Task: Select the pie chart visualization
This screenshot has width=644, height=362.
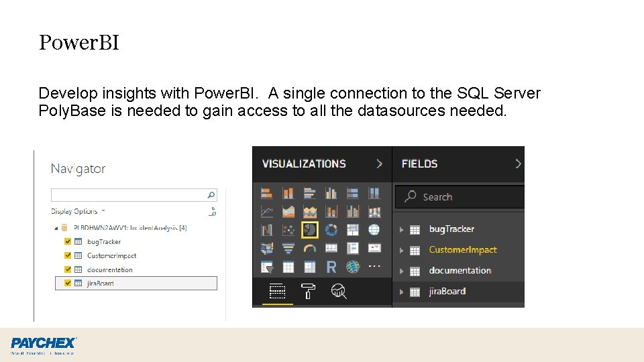Action: tap(310, 230)
